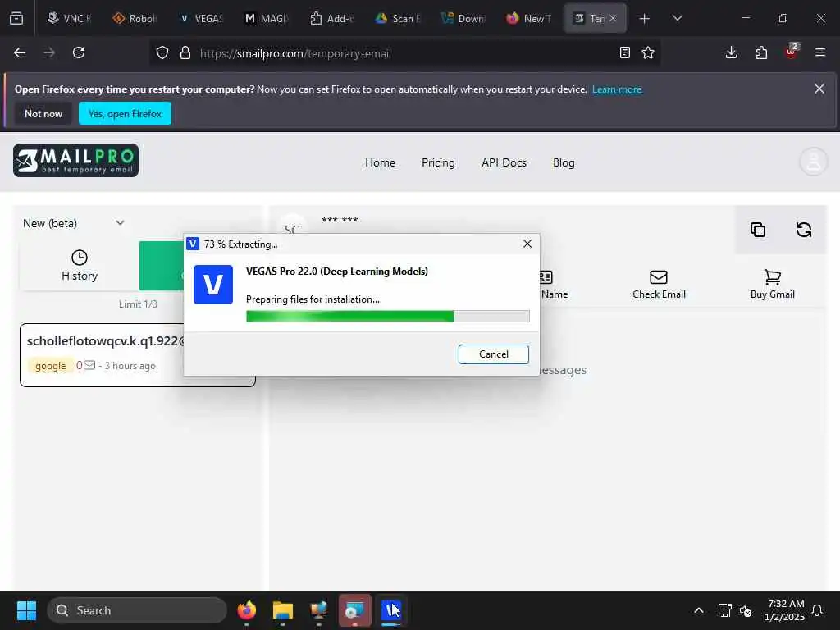Open the Blog navigation link

tap(564, 163)
